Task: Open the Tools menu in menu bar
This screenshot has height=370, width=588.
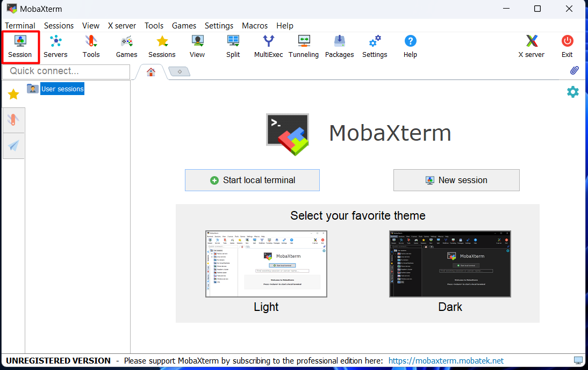Action: point(154,25)
